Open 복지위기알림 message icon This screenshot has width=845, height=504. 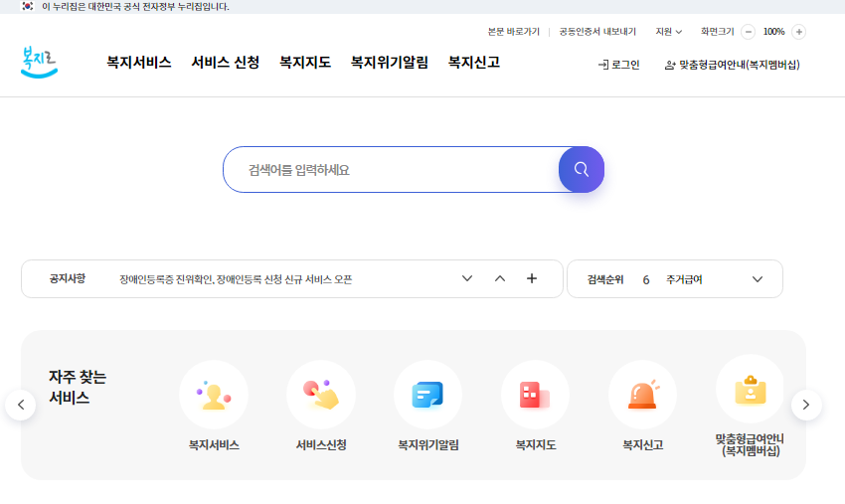tap(427, 395)
